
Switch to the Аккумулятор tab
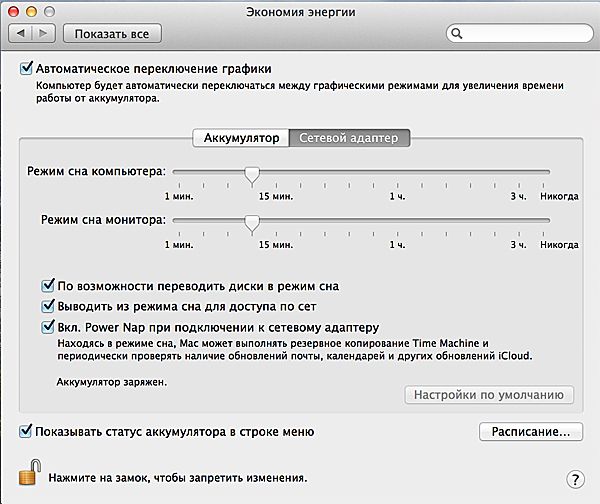tap(240, 138)
